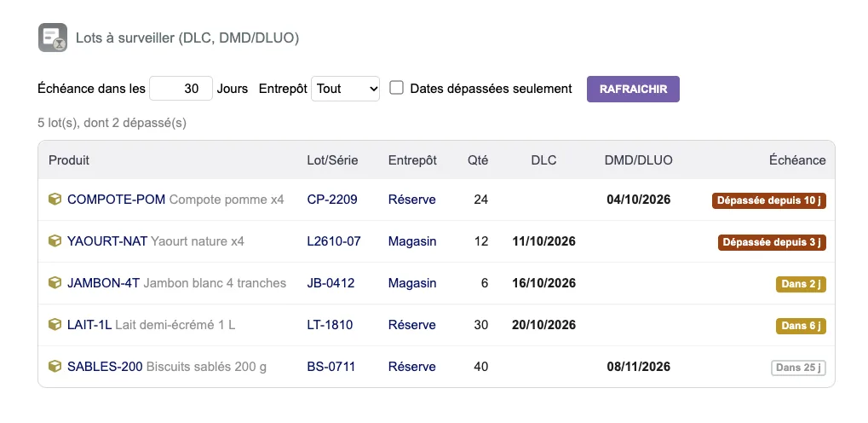Click the quantity 40 in SABLES-200 row
Viewport: 868px width, 423px height.
(481, 367)
